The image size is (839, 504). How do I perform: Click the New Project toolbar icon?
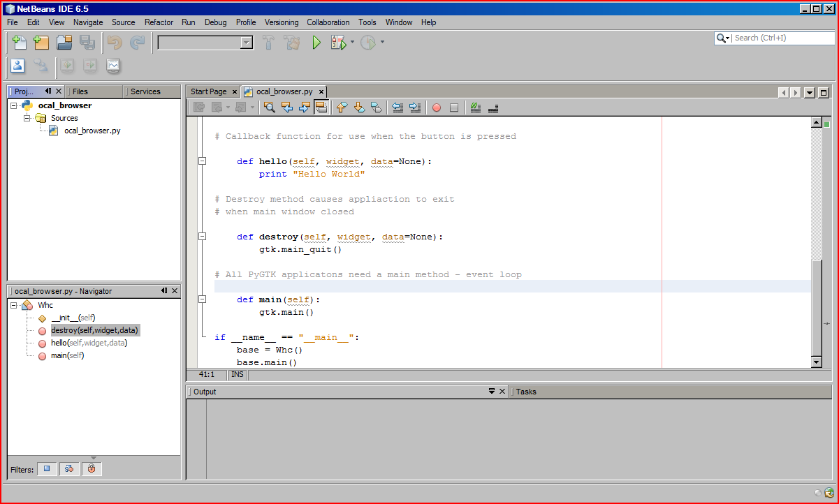(41, 43)
